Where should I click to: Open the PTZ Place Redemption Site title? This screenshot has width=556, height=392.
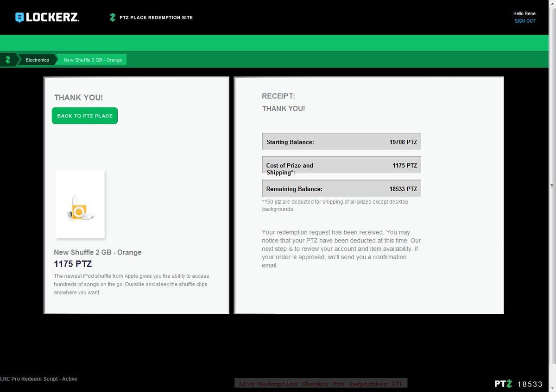(156, 18)
